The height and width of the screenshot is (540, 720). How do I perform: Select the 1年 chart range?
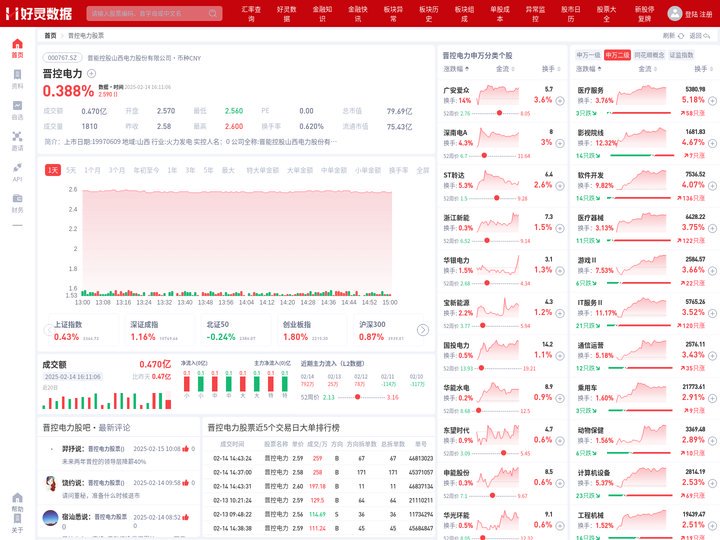click(172, 170)
